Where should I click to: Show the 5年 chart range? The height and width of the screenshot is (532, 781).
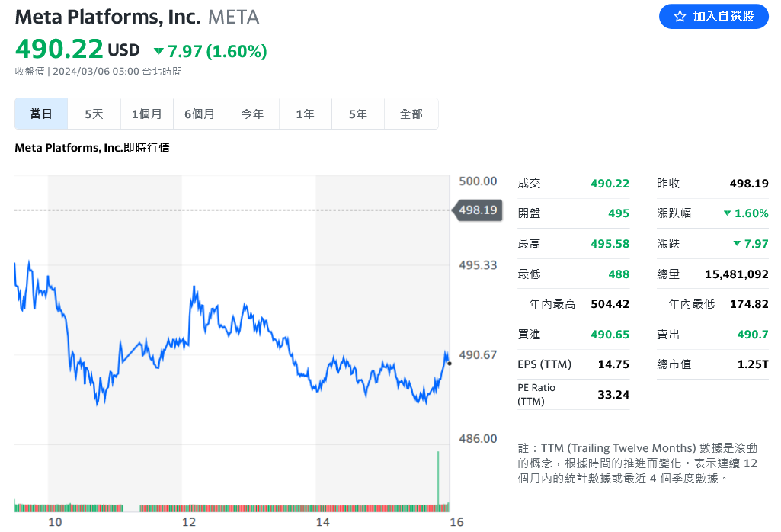click(358, 114)
